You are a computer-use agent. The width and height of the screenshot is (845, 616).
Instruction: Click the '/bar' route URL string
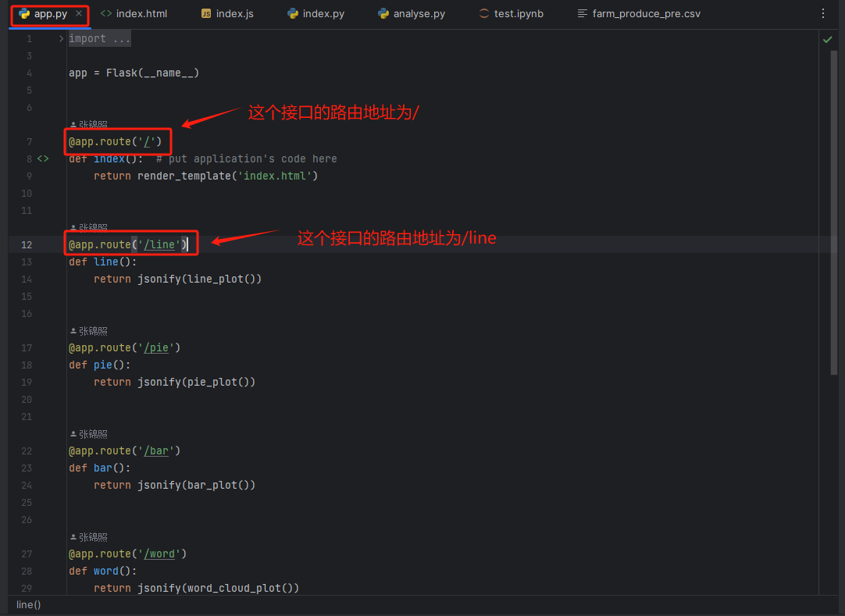(159, 450)
